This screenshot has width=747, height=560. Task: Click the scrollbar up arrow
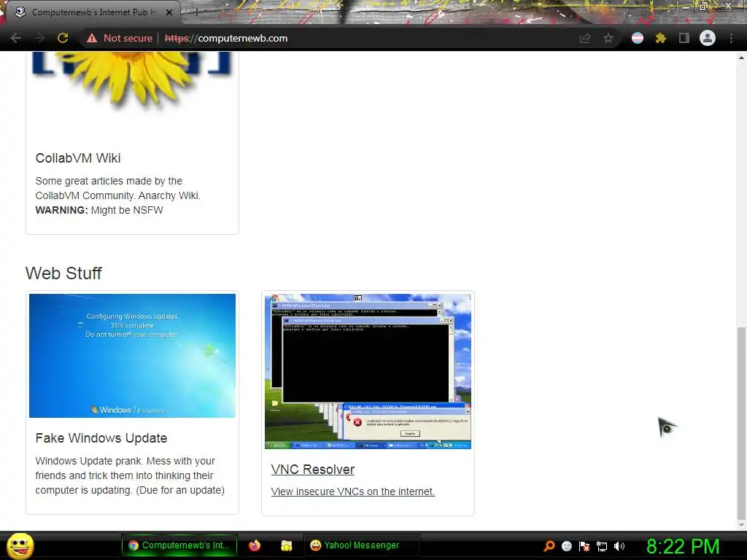click(741, 58)
